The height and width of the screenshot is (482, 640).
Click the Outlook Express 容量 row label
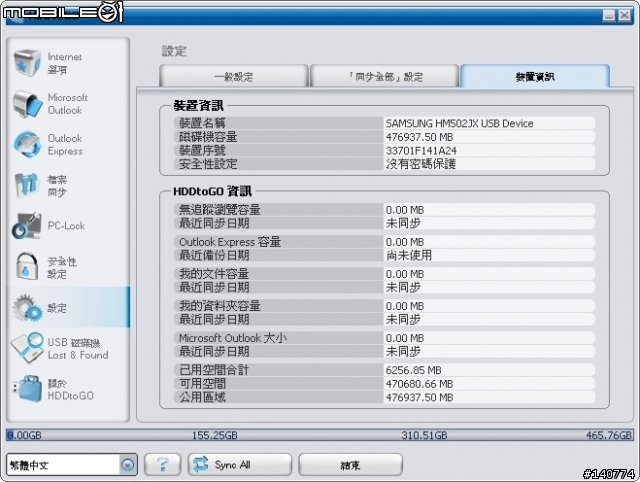coord(230,242)
